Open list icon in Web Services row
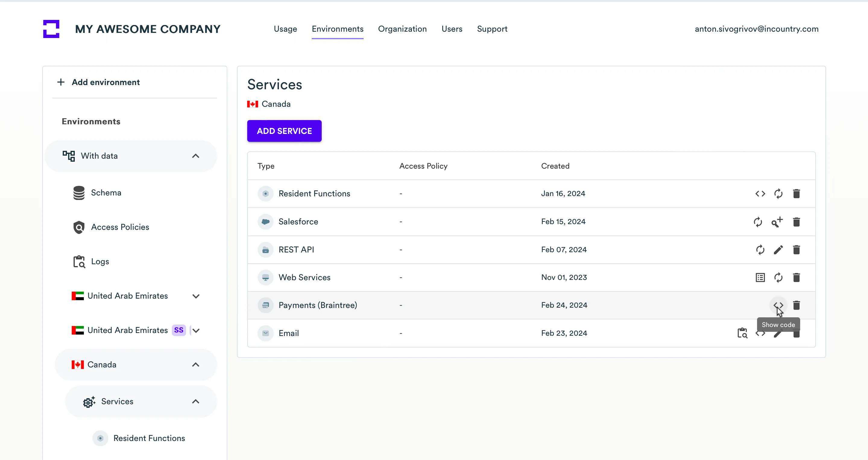This screenshot has width=868, height=460. 760,278
